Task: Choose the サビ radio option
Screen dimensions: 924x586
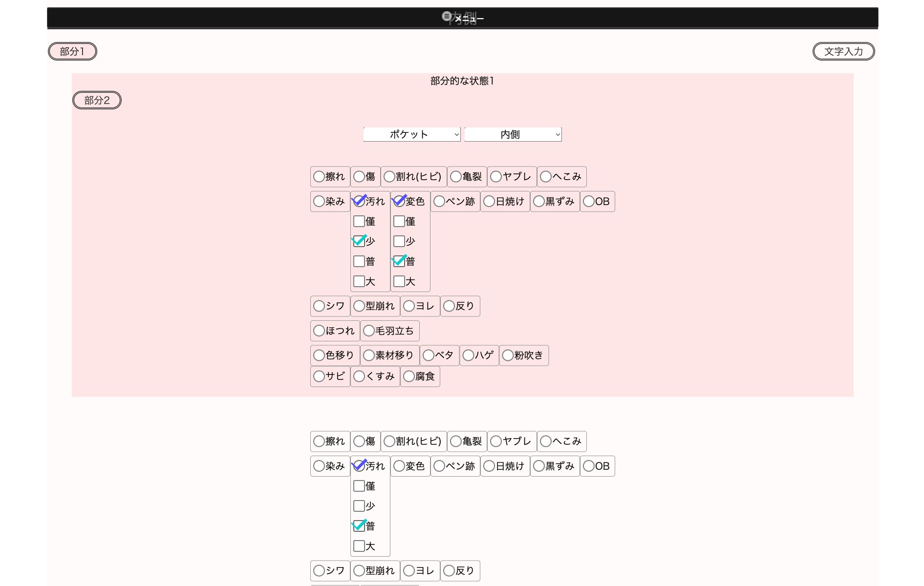Action: tap(319, 376)
